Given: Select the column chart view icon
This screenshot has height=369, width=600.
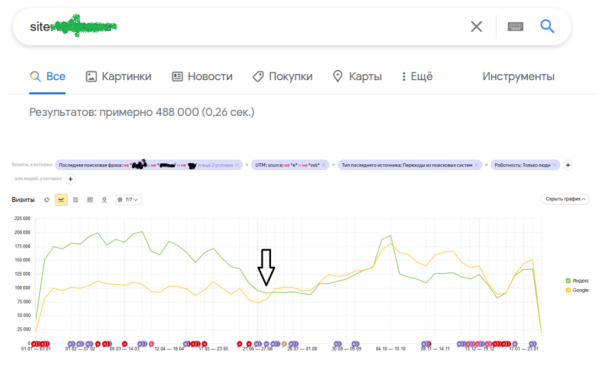Looking at the screenshot, I should point(90,200).
